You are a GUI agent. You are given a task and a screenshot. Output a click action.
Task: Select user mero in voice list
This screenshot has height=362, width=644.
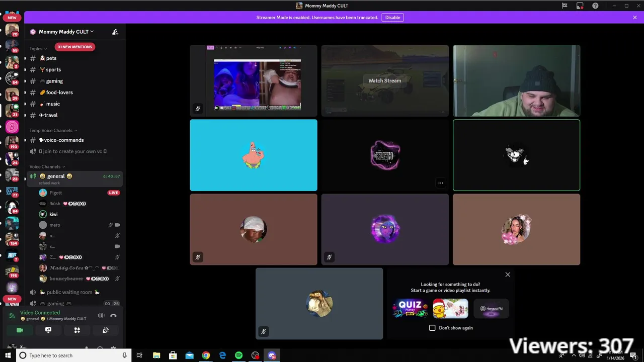[x=79, y=225]
